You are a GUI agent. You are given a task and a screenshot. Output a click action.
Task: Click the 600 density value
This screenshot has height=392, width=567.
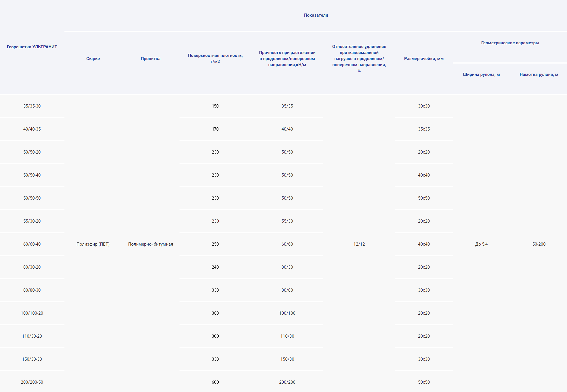(215, 382)
